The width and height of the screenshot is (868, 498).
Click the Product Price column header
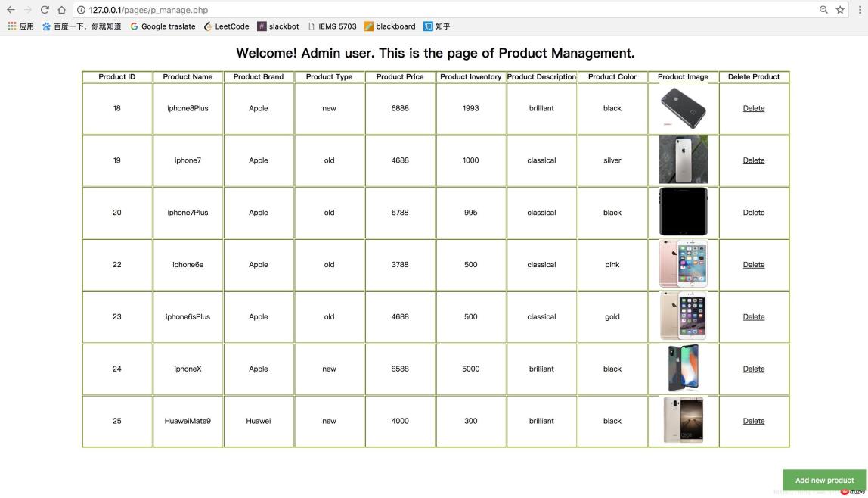click(x=400, y=77)
